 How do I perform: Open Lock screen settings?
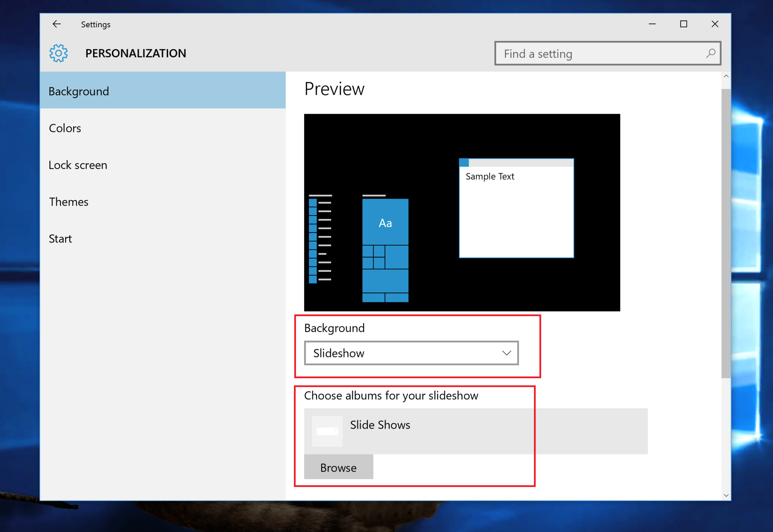[78, 165]
